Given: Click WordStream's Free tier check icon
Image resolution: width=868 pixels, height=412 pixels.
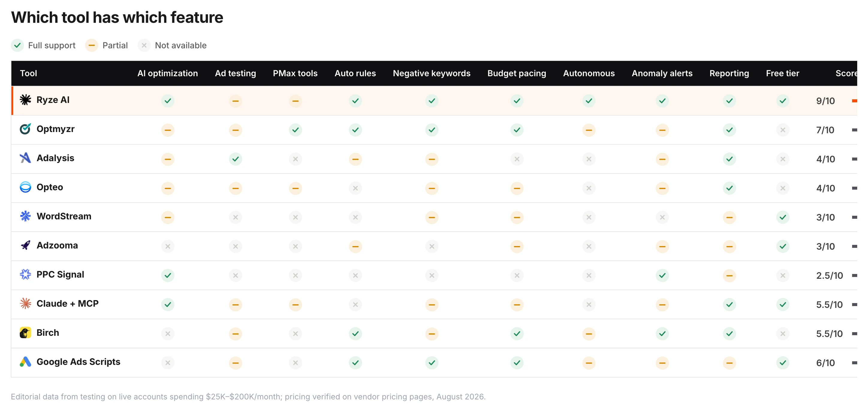Looking at the screenshot, I should point(782,217).
